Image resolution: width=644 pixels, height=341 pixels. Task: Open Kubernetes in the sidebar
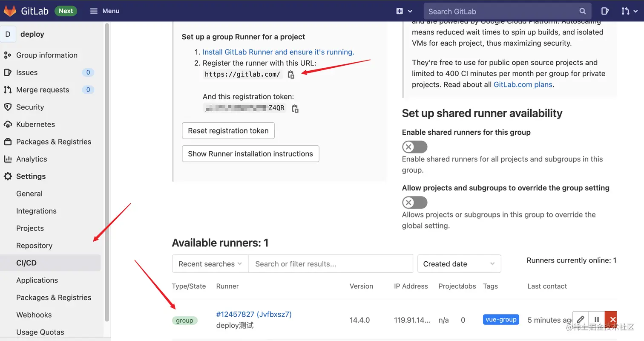(x=35, y=124)
